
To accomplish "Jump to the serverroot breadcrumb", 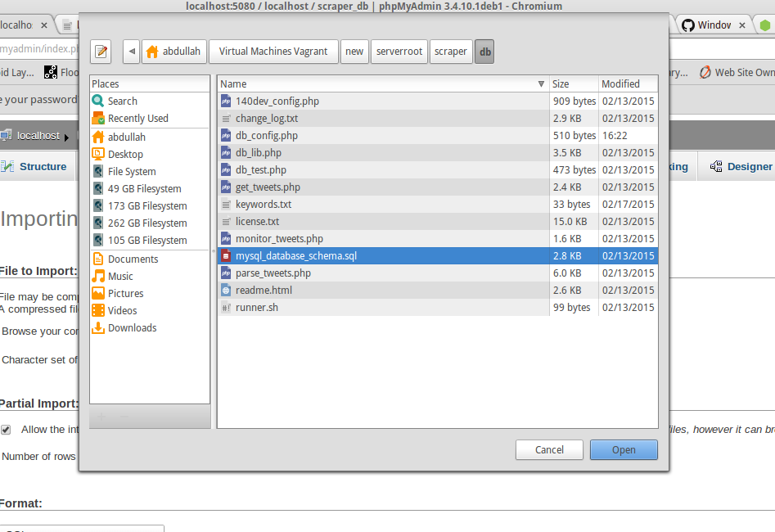I will [x=399, y=52].
